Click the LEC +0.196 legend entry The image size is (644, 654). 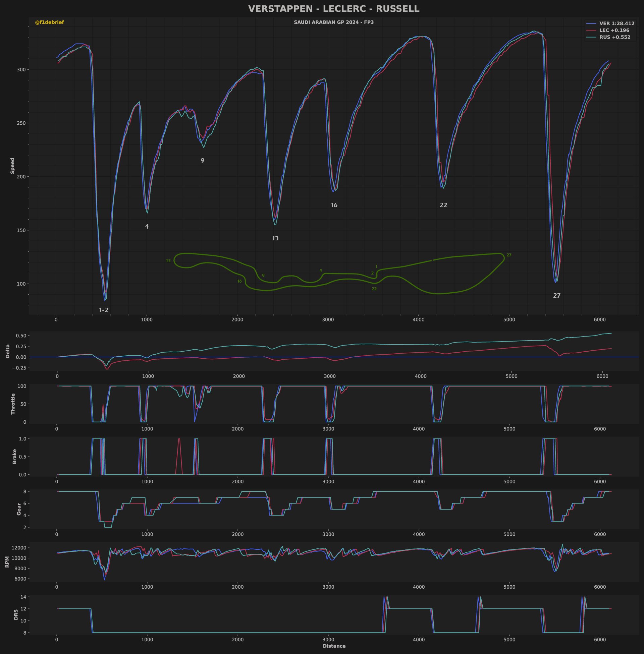(x=614, y=31)
